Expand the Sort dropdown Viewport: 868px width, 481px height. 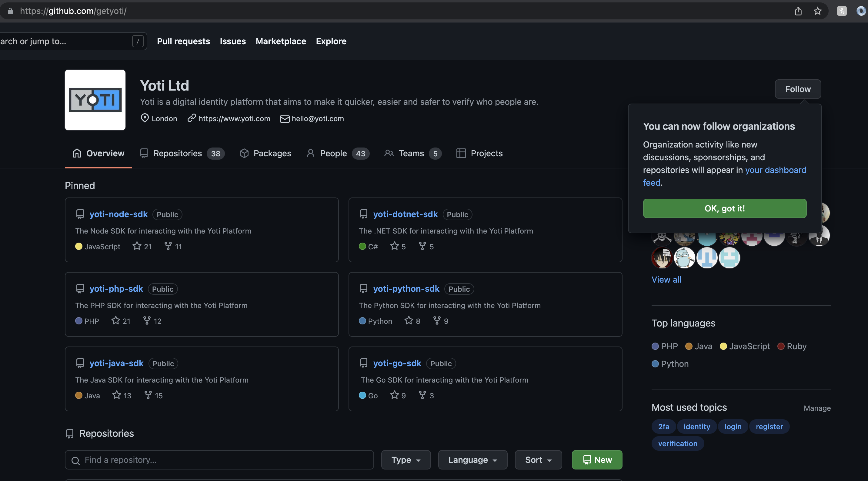tap(538, 460)
